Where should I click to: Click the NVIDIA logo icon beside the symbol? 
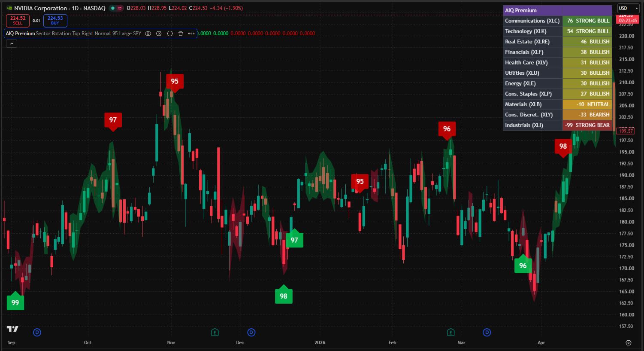click(9, 8)
